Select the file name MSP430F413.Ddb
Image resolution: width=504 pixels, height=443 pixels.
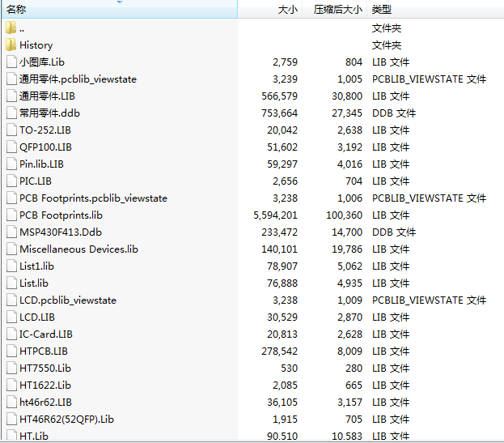coord(61,232)
